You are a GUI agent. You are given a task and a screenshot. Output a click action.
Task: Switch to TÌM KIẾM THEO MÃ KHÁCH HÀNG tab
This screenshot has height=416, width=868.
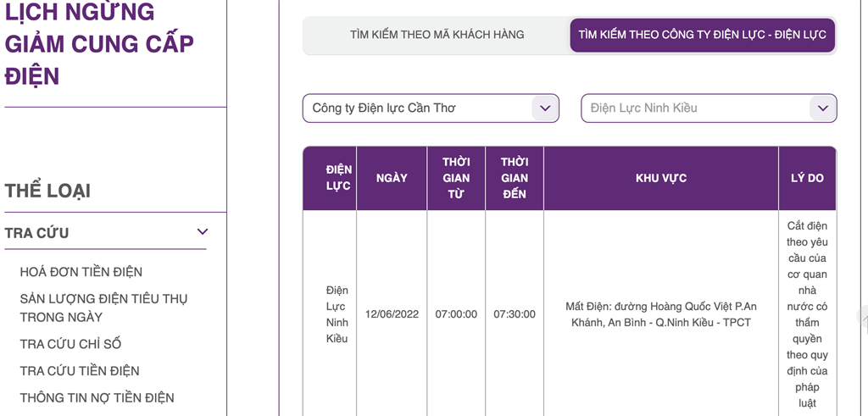(x=437, y=36)
